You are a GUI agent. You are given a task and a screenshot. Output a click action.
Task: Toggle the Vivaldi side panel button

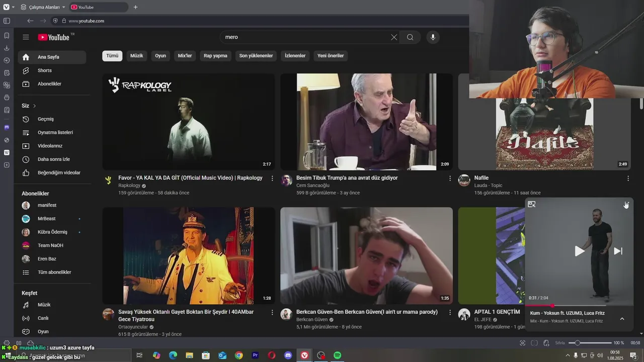coord(7,21)
